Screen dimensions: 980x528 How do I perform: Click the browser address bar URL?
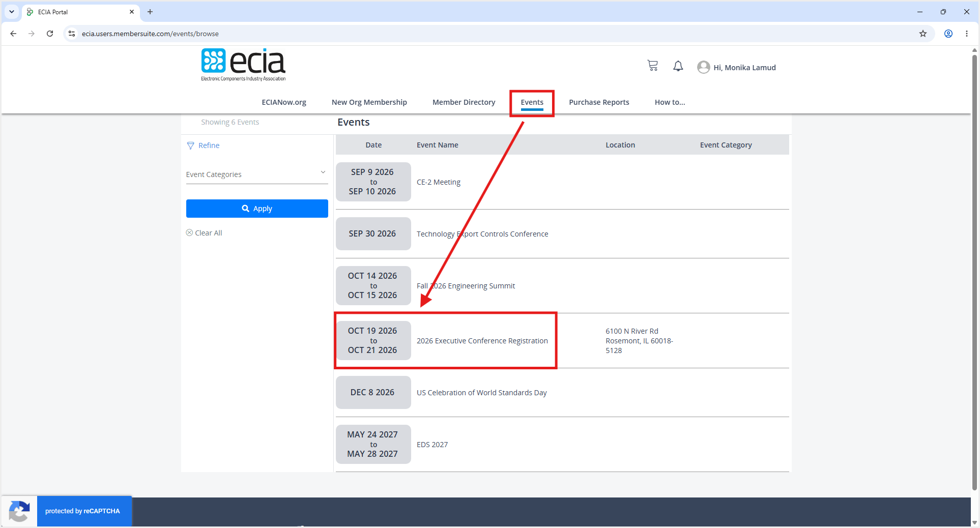click(x=150, y=34)
